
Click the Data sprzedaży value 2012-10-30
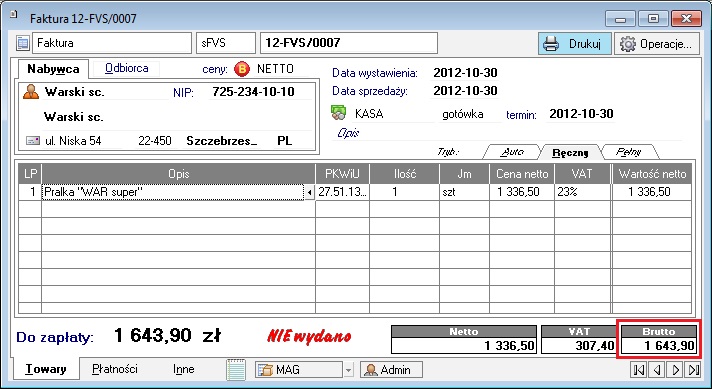[x=465, y=91]
